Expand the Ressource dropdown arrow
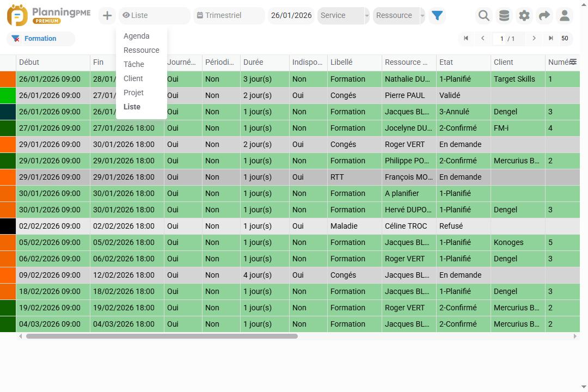This screenshot has height=392, width=588. 422,16
